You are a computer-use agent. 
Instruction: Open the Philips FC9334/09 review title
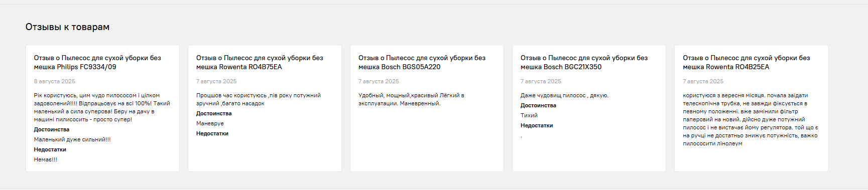coord(97,62)
